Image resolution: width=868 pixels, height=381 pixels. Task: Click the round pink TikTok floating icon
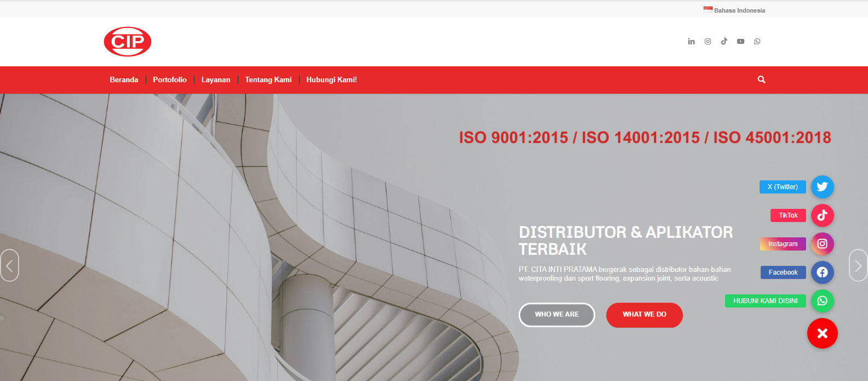822,215
